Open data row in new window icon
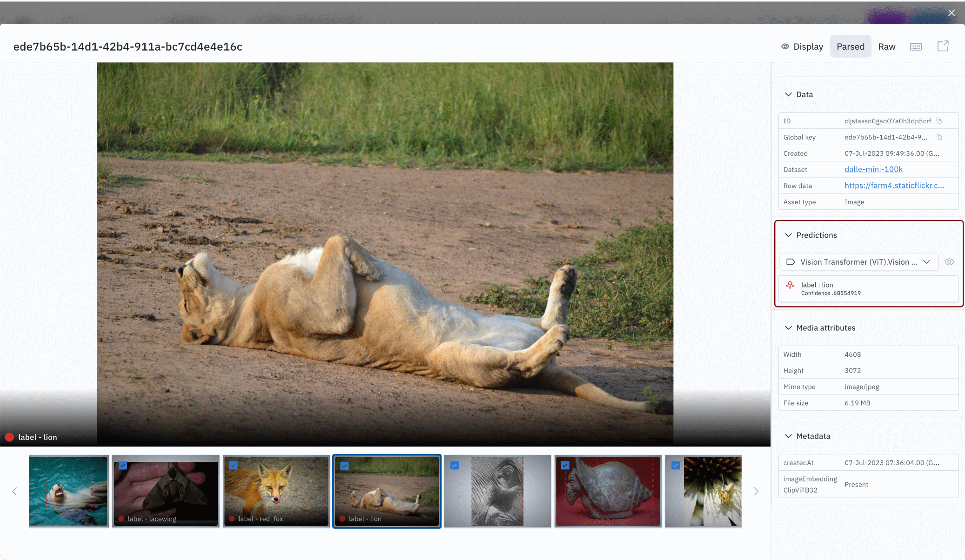965x560 pixels. click(943, 46)
